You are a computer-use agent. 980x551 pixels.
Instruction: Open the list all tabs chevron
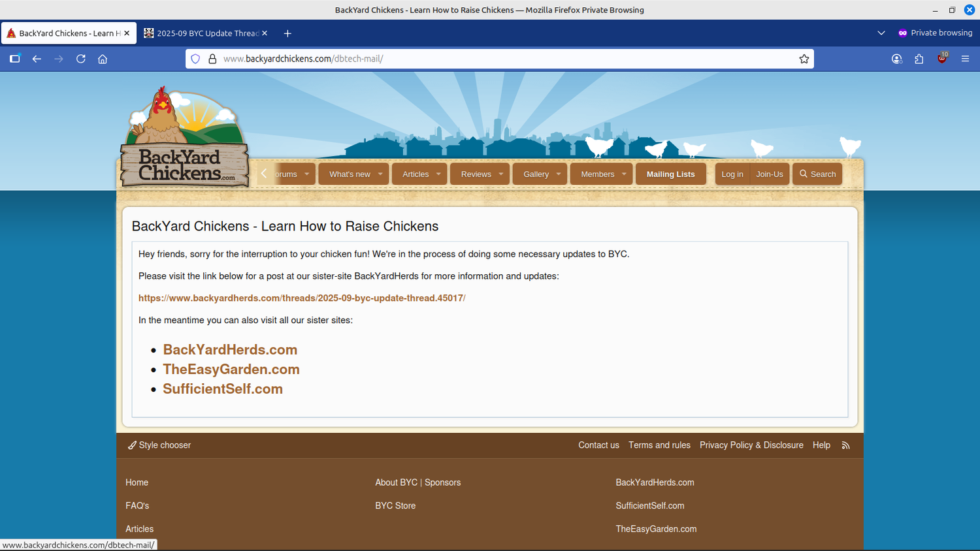pos(881,33)
